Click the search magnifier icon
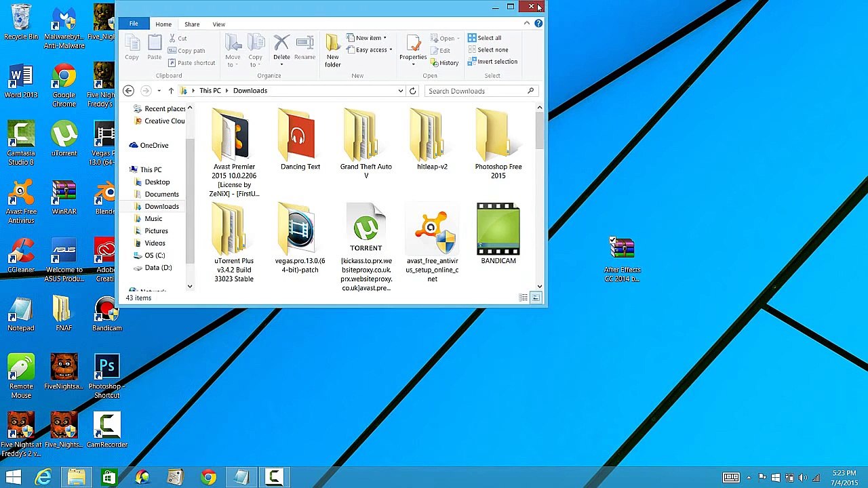The image size is (868, 488). pyautogui.click(x=530, y=91)
